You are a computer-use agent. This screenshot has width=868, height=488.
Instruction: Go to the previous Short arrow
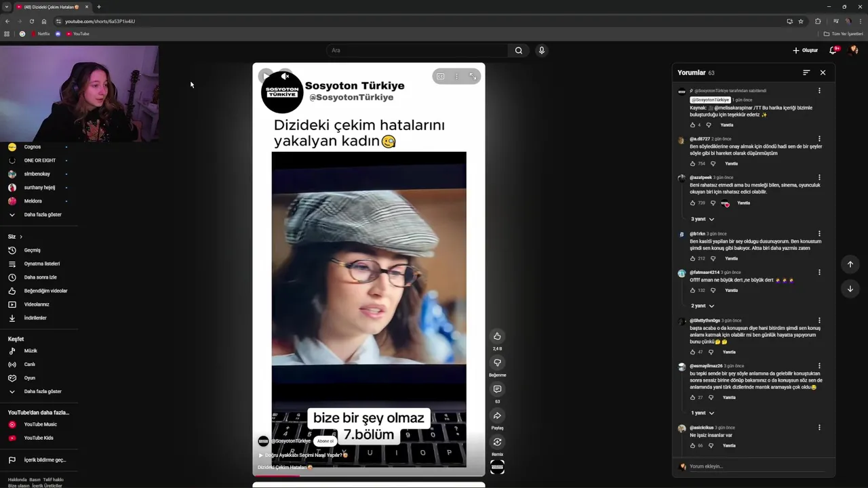coord(850,264)
